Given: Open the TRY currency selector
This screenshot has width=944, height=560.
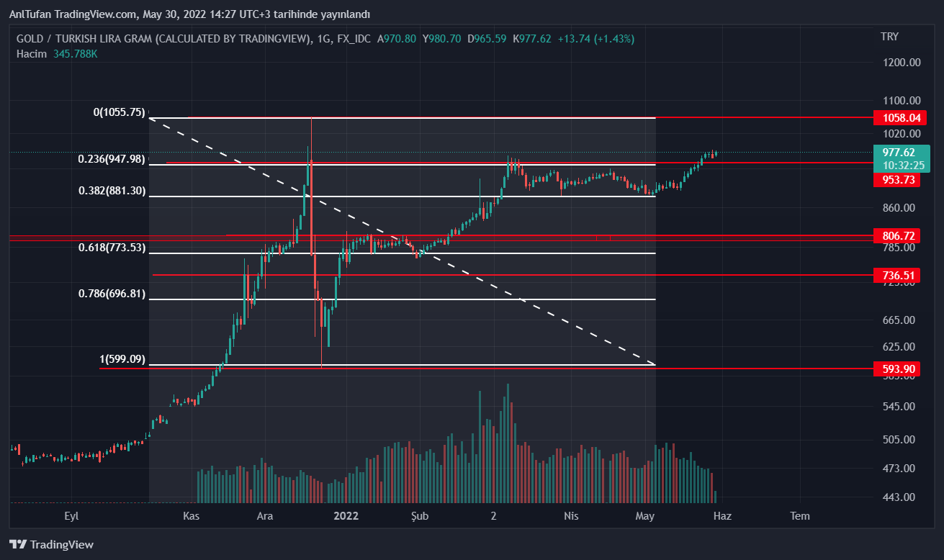Looking at the screenshot, I should pyautogui.click(x=889, y=37).
